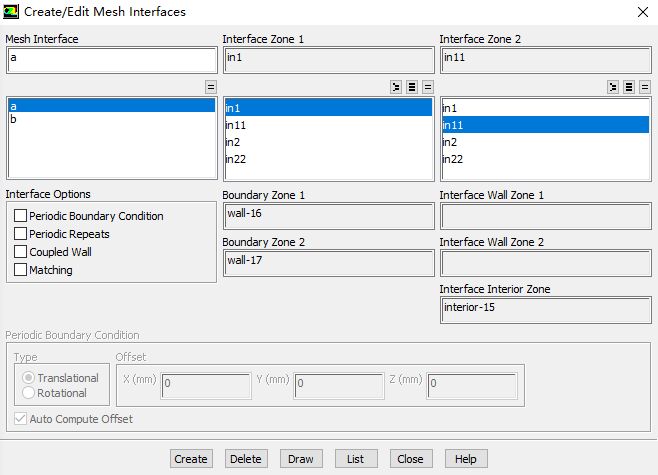This screenshot has width=658, height=475.
Task: Pick in22 in Interface Zone 2 list
Action: tap(453, 159)
